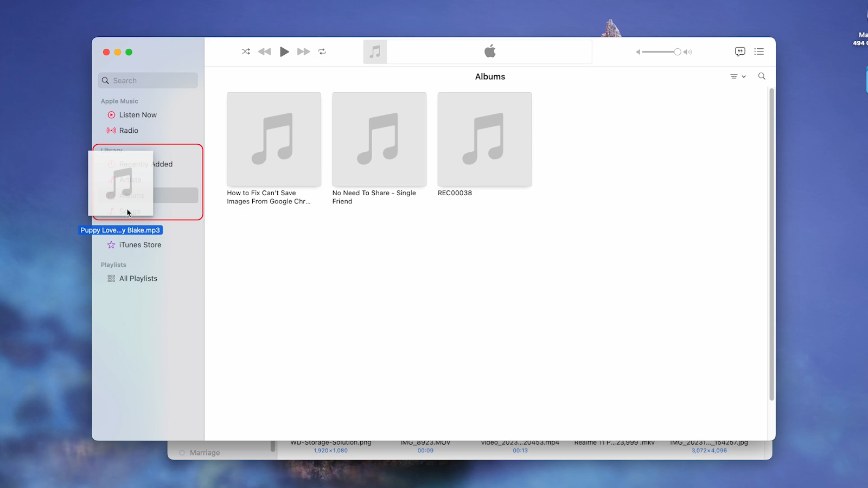Select WD-Storage-Solution.png in Finder window

(331, 443)
